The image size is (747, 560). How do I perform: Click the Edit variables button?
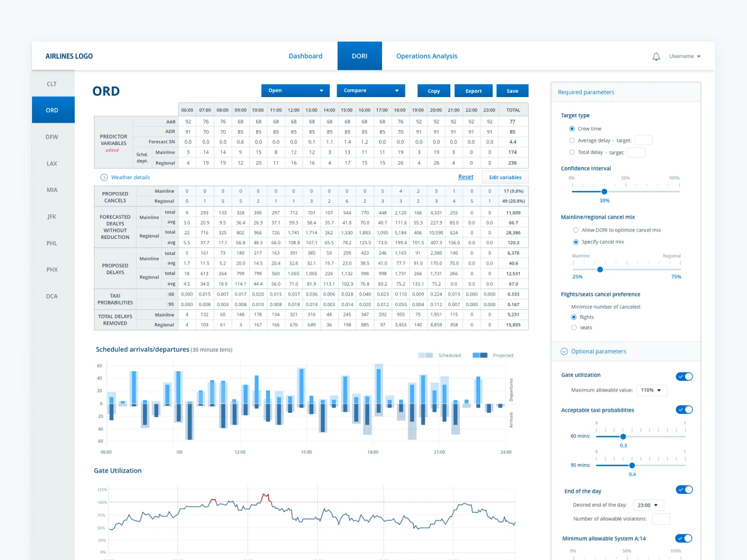point(505,177)
